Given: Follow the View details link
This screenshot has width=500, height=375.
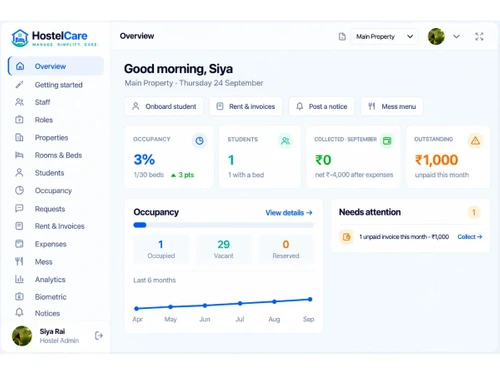Looking at the screenshot, I should coord(289,213).
